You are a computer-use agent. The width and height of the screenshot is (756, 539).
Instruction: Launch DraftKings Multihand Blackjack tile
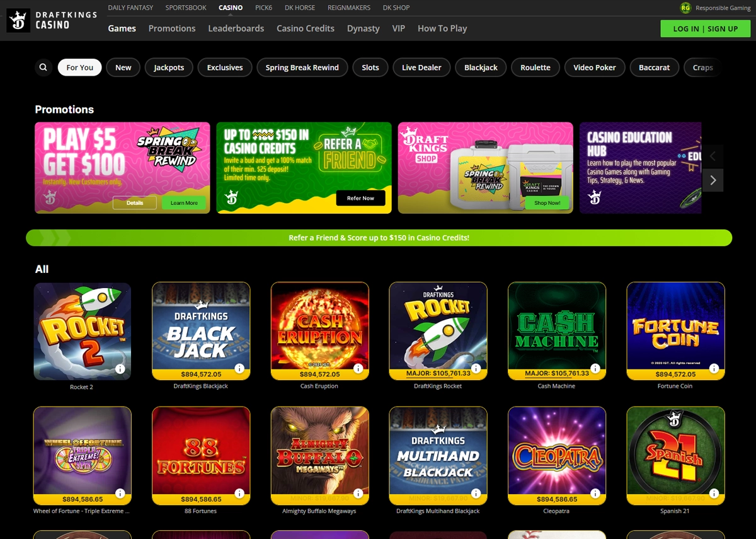438,456
